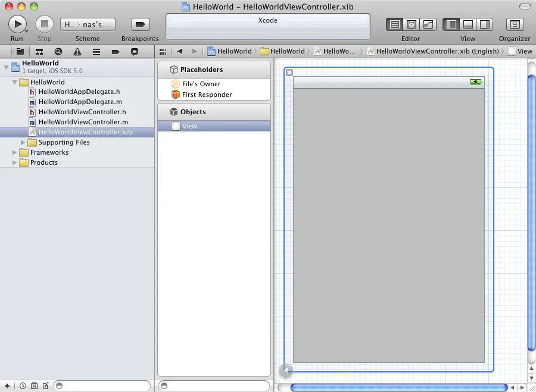Viewport: 536px width, 392px height.
Task: Switch to the Search navigator
Action: tap(58, 52)
